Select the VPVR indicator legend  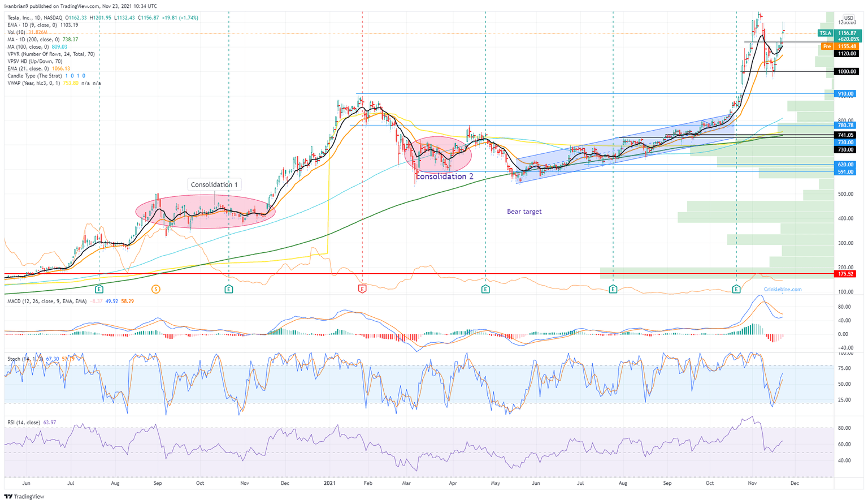coord(51,54)
